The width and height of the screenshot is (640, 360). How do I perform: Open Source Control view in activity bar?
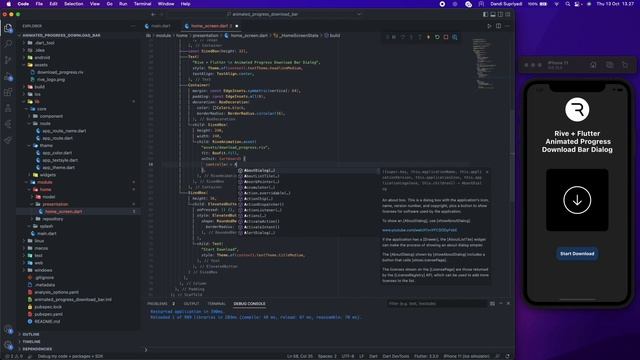[x=8, y=60]
